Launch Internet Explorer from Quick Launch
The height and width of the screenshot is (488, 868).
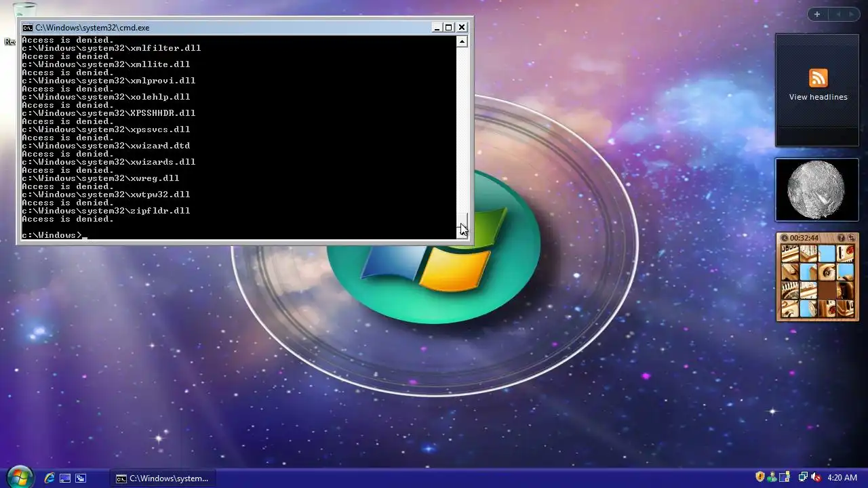pyautogui.click(x=50, y=478)
